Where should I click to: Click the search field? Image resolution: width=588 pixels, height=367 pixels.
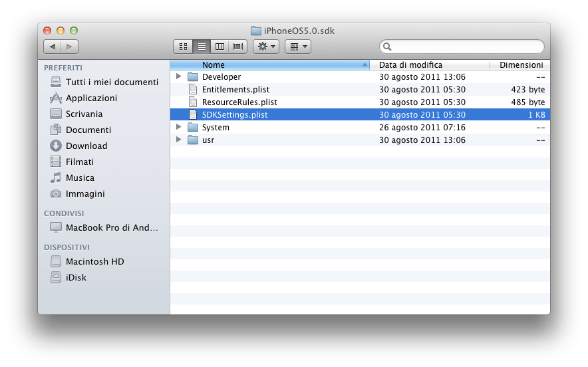[x=462, y=47]
